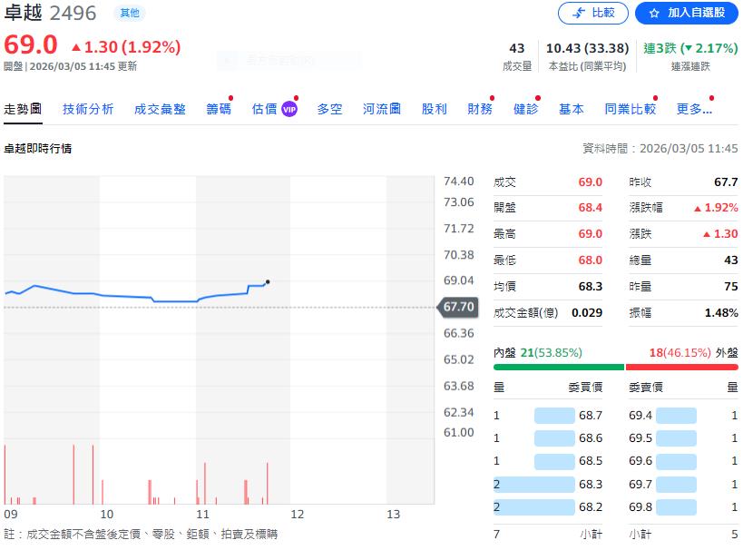This screenshot has width=753, height=560.
Task: Expand the 更多 tab menu
Action: [x=694, y=109]
